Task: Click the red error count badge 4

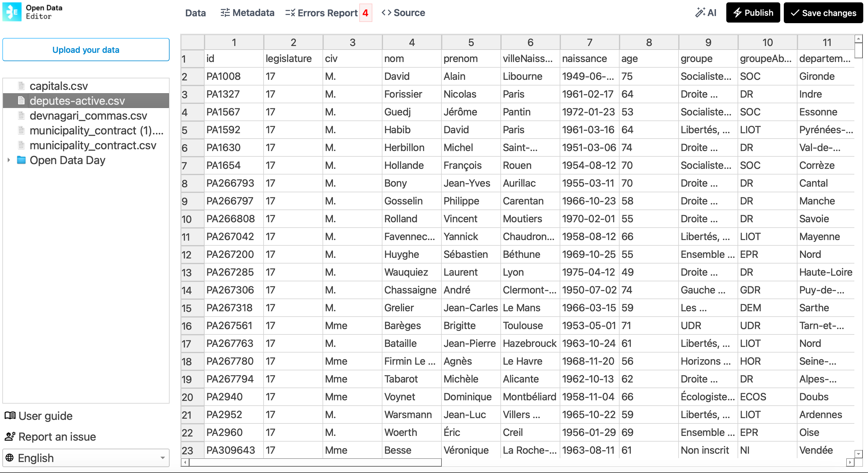Action: (366, 13)
